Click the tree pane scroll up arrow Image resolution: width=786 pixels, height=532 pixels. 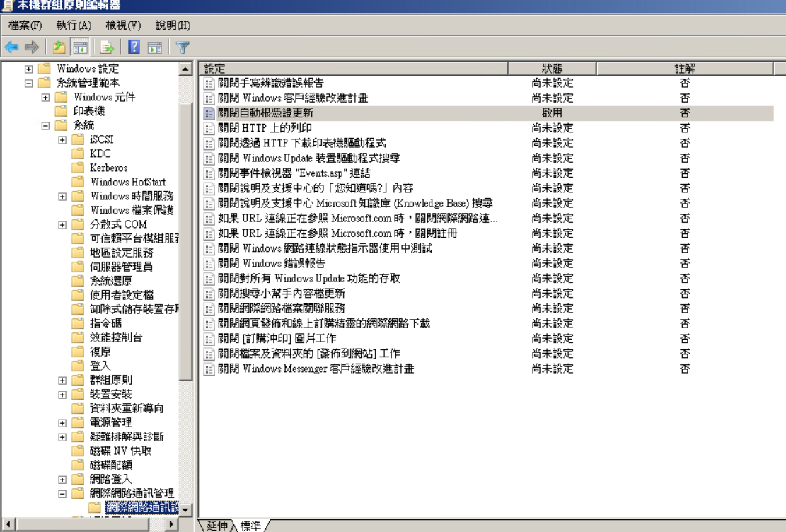coord(185,69)
